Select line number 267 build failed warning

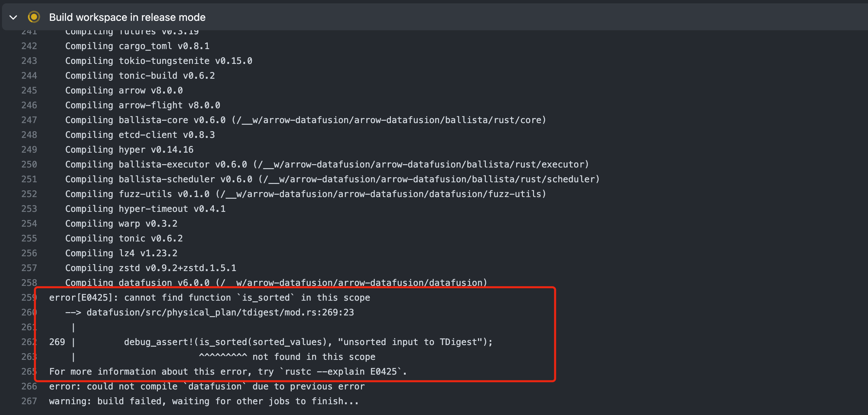tap(29, 401)
